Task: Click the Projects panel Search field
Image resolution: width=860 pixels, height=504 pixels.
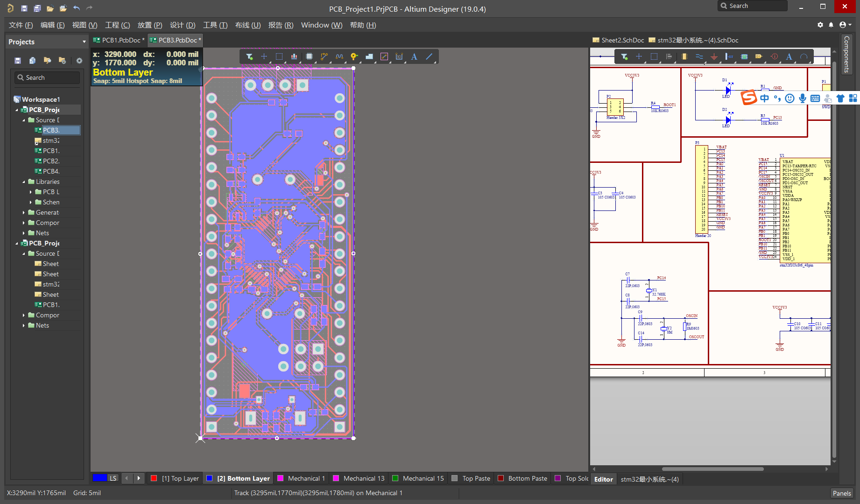Action: [x=47, y=77]
